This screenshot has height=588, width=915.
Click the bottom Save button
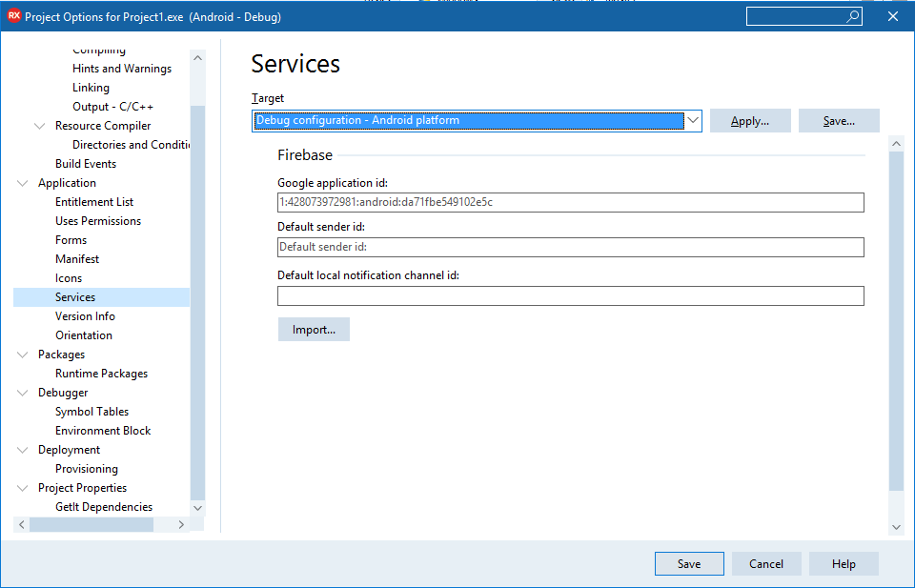[689, 563]
